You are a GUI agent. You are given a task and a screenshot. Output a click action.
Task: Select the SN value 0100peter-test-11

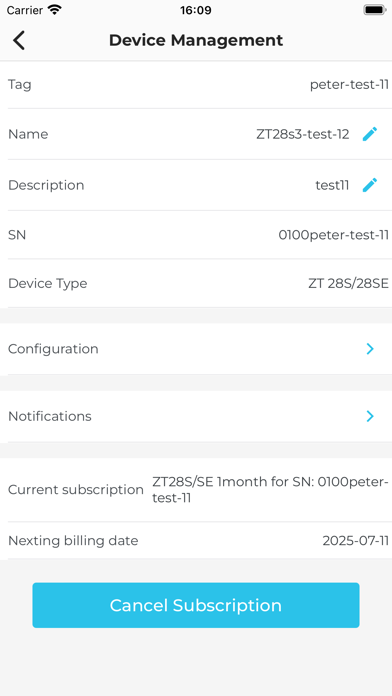[x=333, y=235]
